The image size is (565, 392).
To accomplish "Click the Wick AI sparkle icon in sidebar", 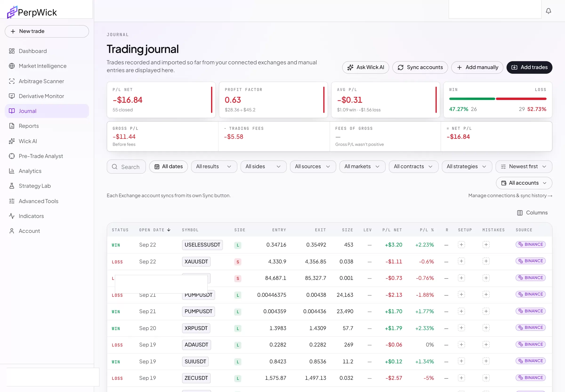I will tap(12, 141).
